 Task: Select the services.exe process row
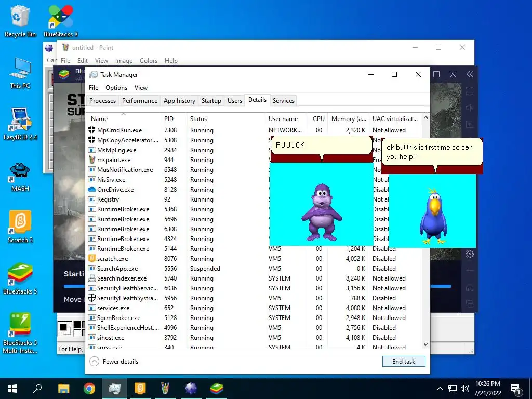(254, 308)
